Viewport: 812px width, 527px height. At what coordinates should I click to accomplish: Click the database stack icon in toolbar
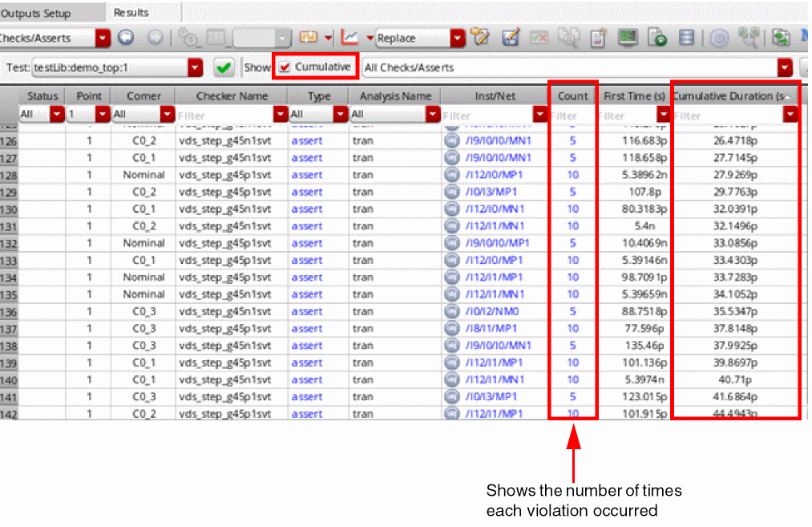[686, 38]
